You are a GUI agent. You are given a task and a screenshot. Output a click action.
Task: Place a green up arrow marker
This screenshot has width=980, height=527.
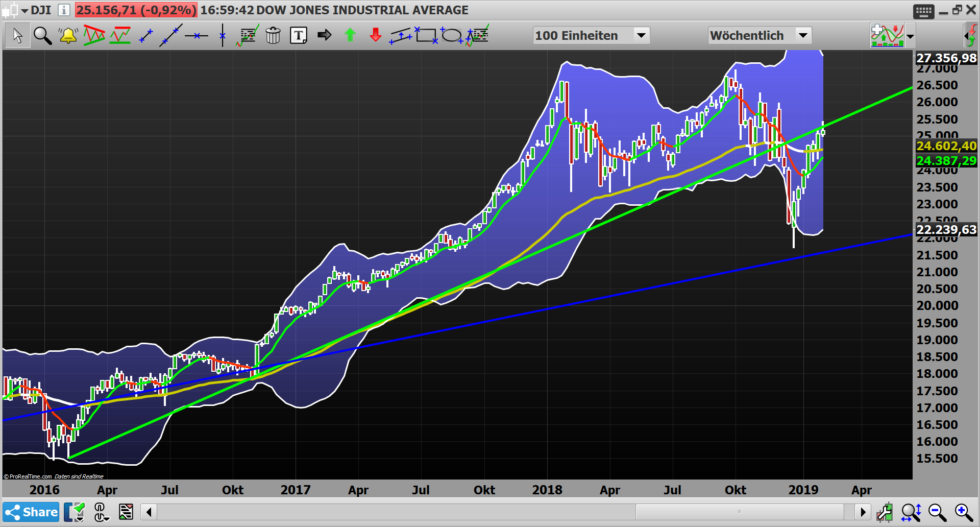click(x=350, y=35)
